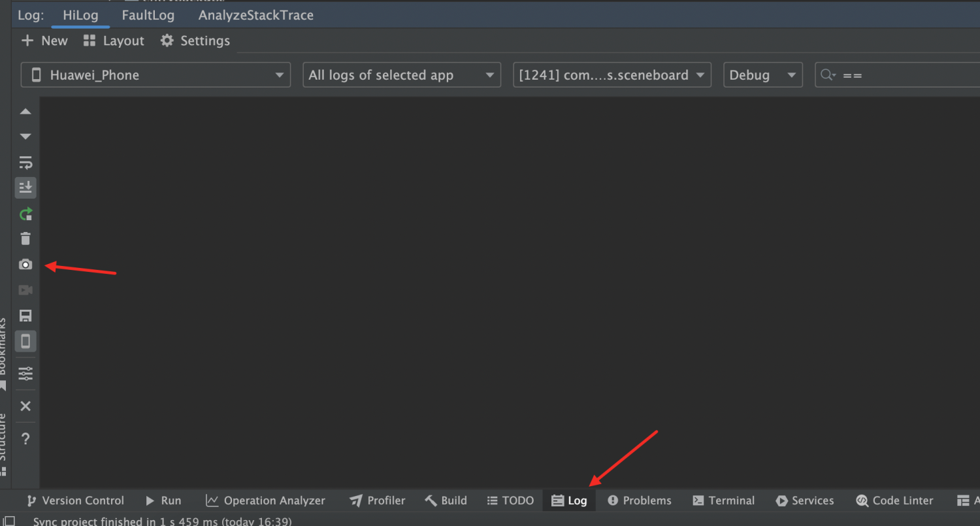Toggle scroll to end of log

click(x=25, y=188)
